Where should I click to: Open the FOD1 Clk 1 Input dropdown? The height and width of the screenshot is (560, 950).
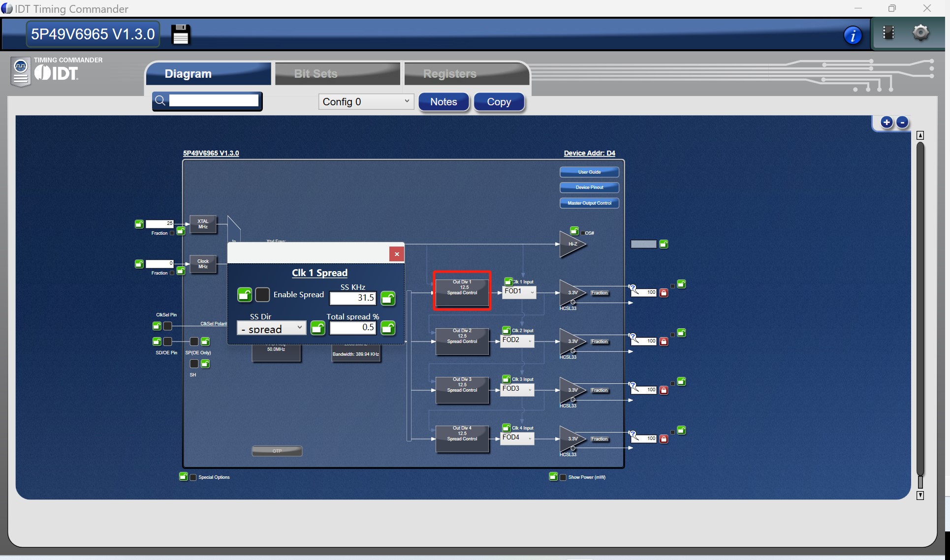[x=519, y=292]
